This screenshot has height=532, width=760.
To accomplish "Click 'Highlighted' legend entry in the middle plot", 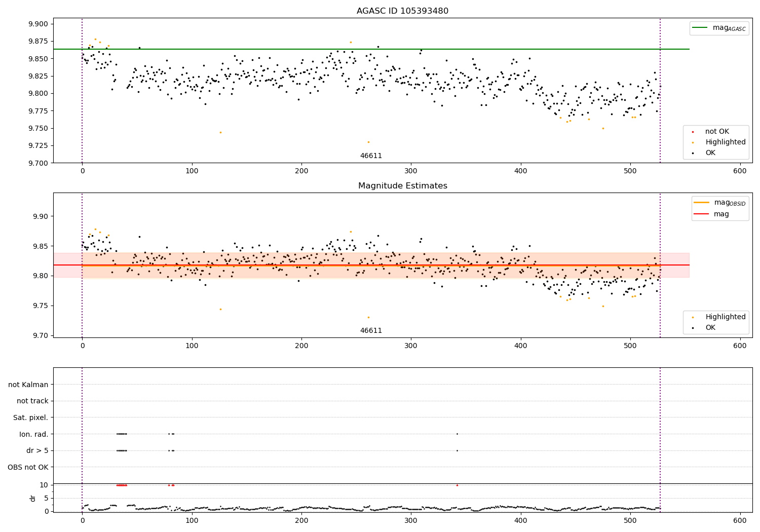I will point(726,317).
